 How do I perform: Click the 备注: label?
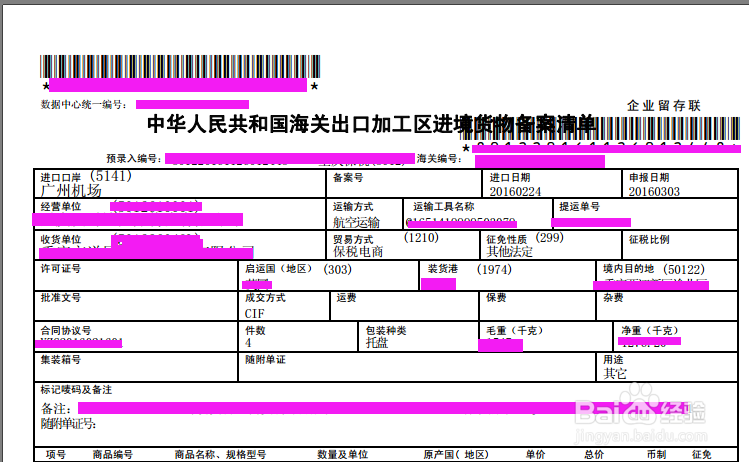click(x=56, y=408)
